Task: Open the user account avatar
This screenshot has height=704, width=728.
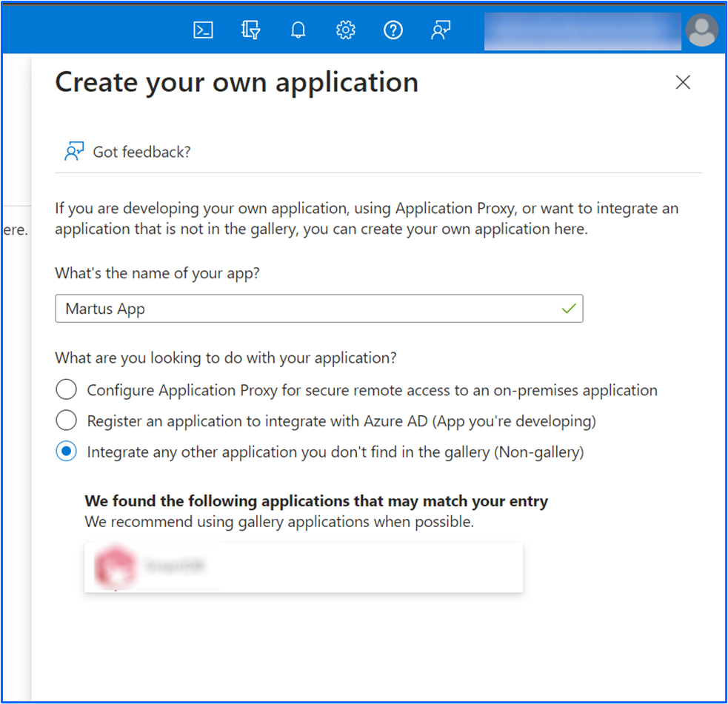Action: coord(702,30)
